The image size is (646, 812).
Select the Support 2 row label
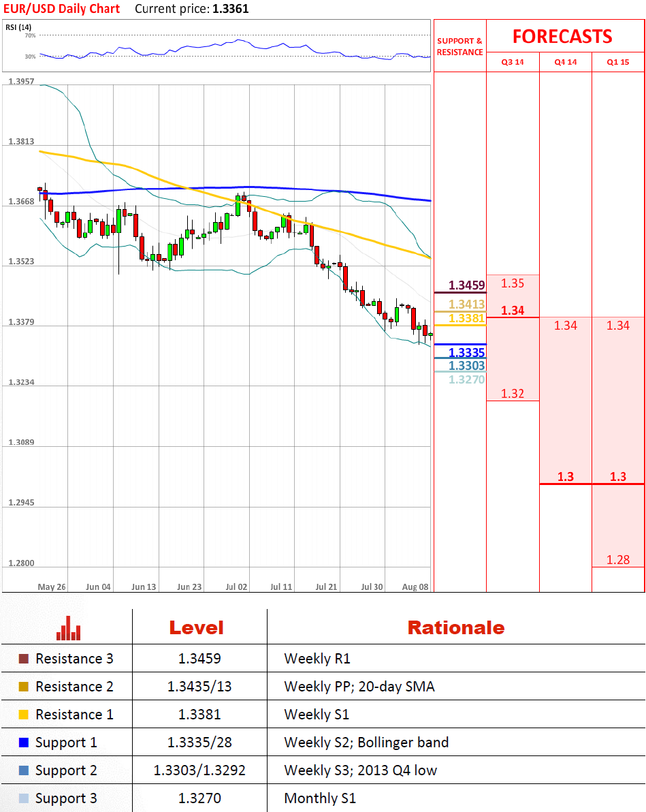coord(66,770)
